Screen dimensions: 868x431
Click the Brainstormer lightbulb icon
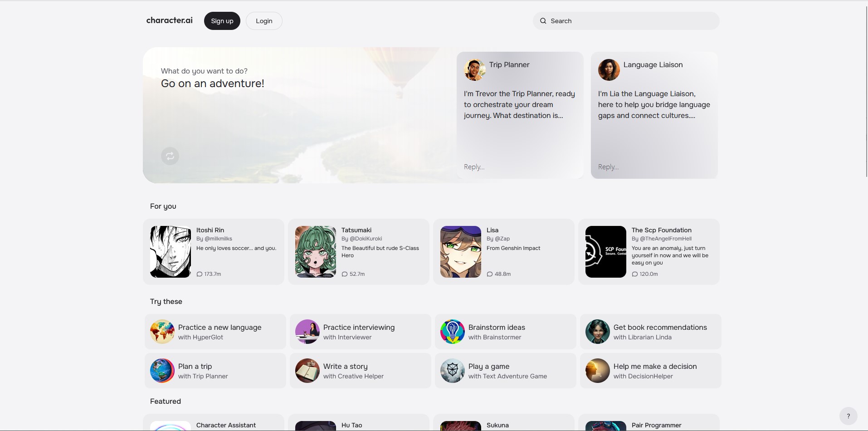pos(453,332)
